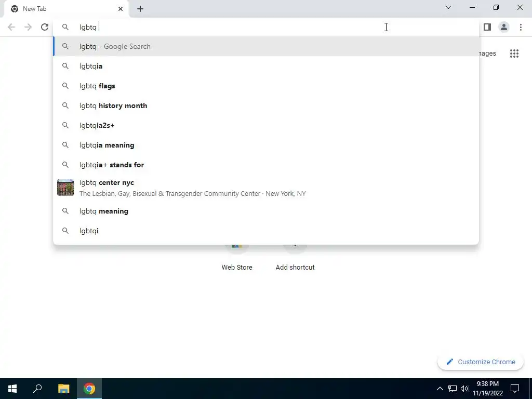
Task: Open the volume tray icon
Action: (464, 389)
